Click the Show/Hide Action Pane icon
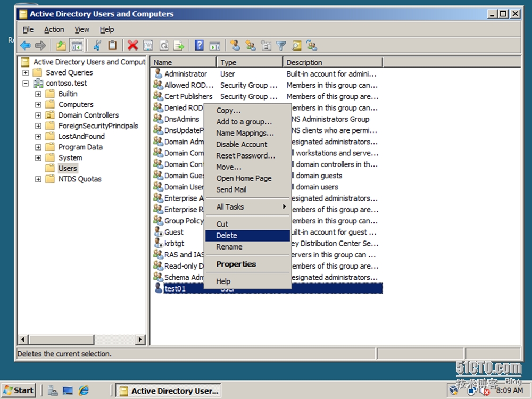Screen dimensions: 532x399 click(x=215, y=45)
